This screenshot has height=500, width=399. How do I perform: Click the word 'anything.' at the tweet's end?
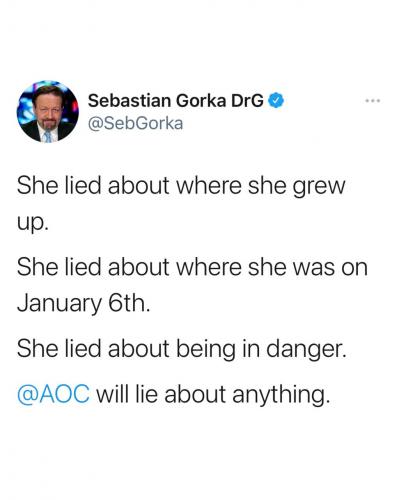pos(281,395)
